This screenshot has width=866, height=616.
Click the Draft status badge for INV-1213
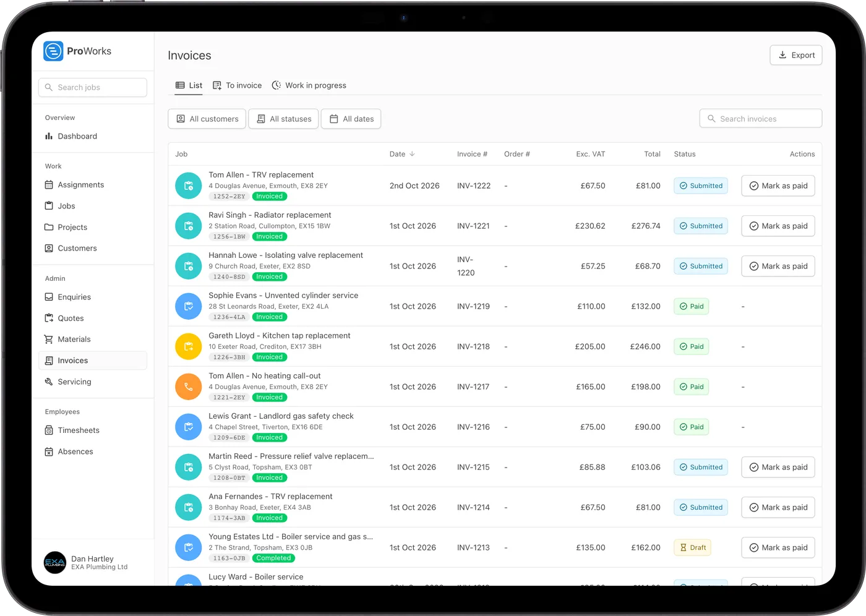[692, 547]
